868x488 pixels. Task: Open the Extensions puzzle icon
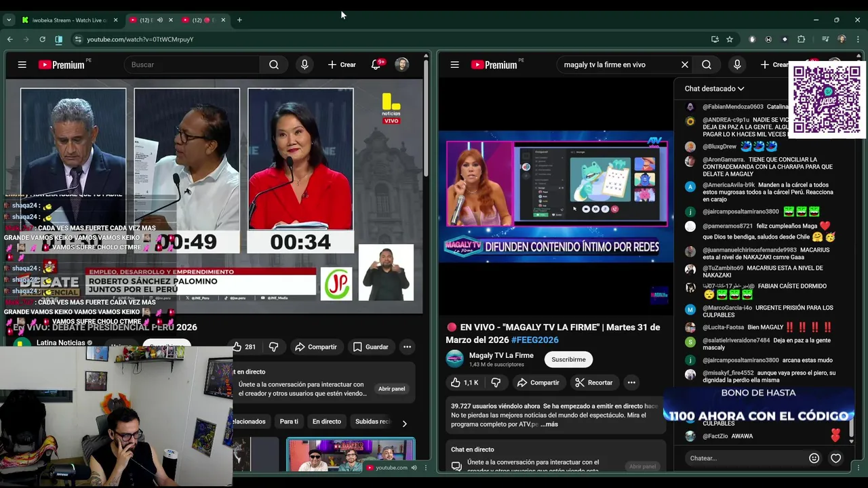click(801, 39)
